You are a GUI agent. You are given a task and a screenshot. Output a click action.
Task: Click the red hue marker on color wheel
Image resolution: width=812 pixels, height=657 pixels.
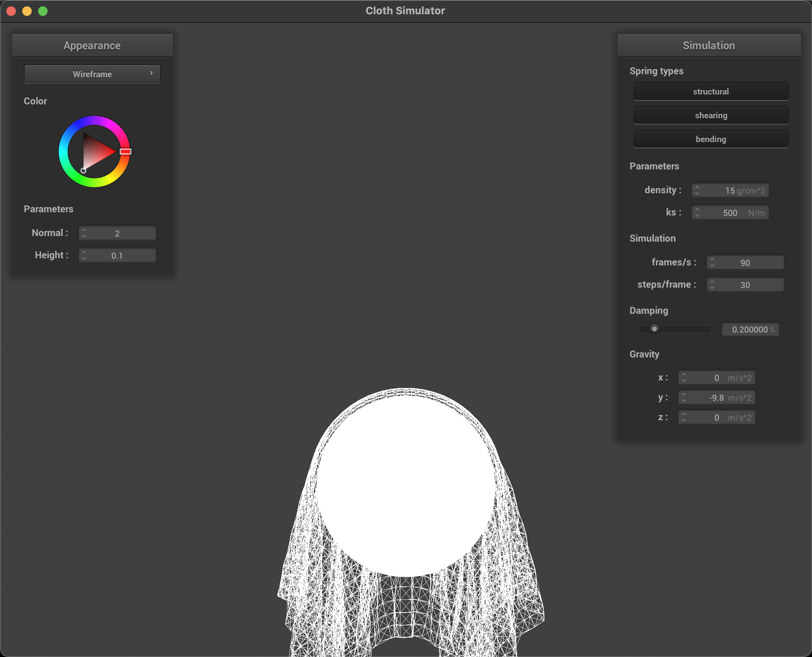coord(126,152)
